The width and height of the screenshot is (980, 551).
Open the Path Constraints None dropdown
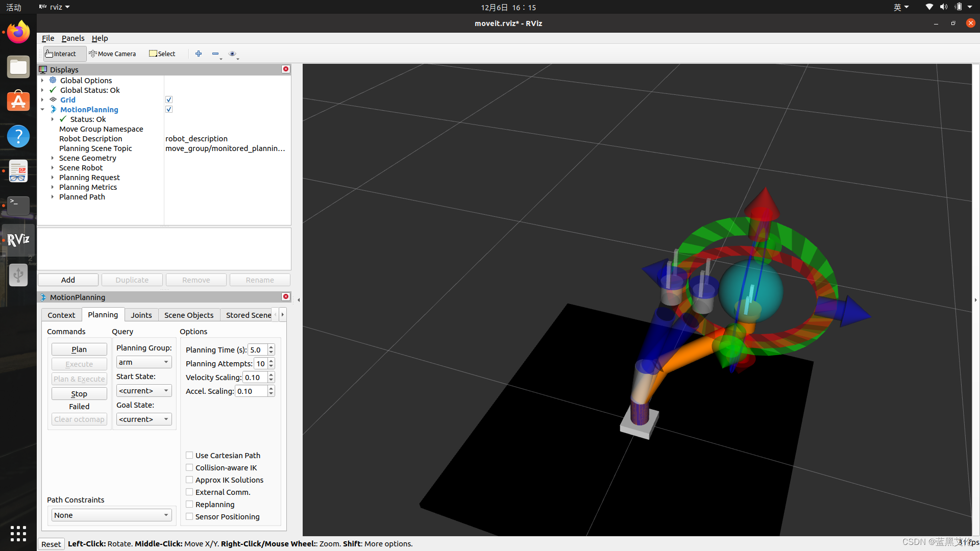(x=111, y=515)
